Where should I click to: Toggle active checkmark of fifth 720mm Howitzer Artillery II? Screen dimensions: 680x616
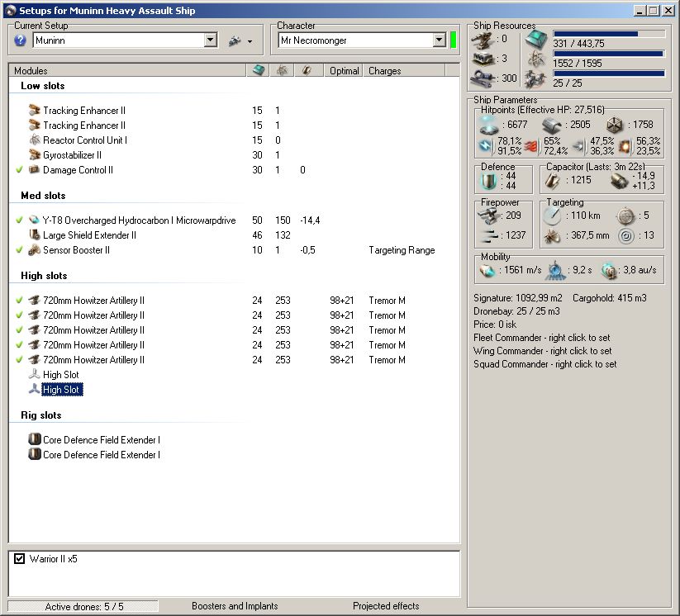click(x=19, y=359)
